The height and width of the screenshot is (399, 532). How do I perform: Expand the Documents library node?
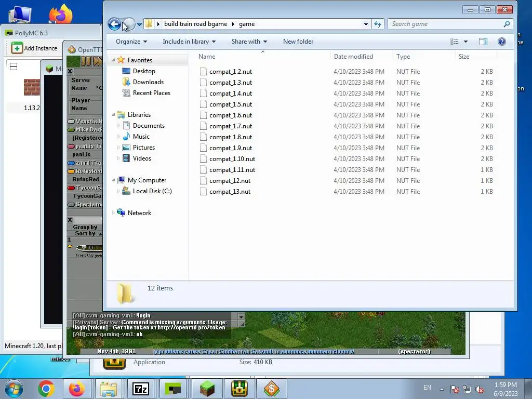(118, 126)
